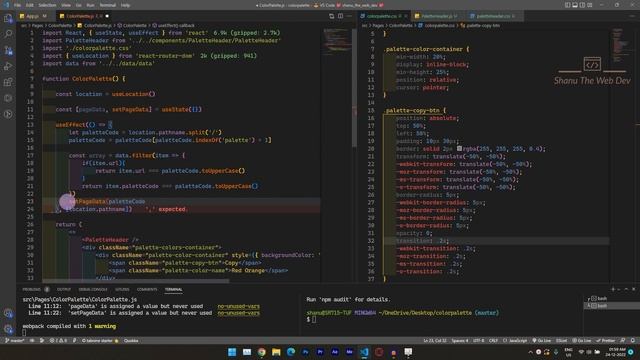Change JavaScript language mode in status bar
Viewport: 640px width, 360px height.
tap(515, 340)
